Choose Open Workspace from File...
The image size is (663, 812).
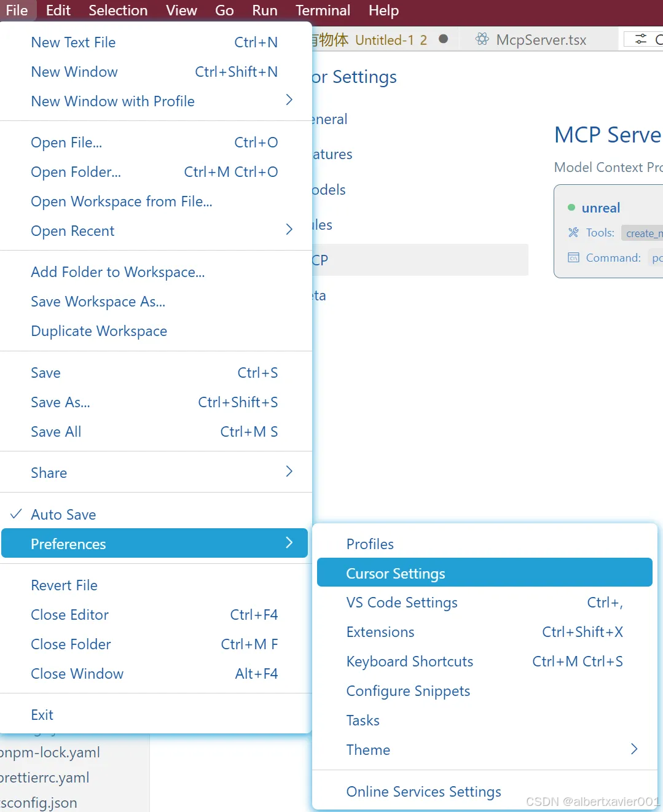tap(154, 201)
